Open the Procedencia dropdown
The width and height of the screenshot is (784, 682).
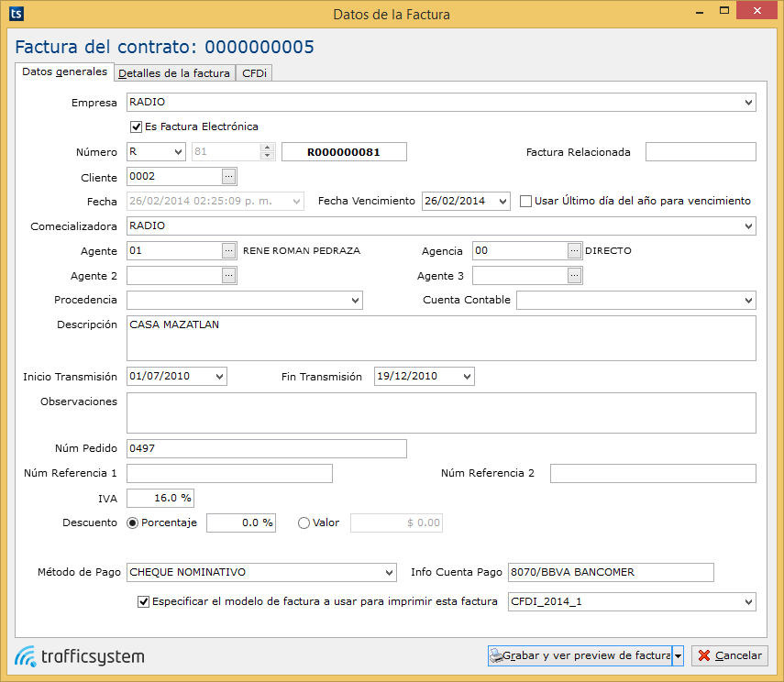coord(355,301)
